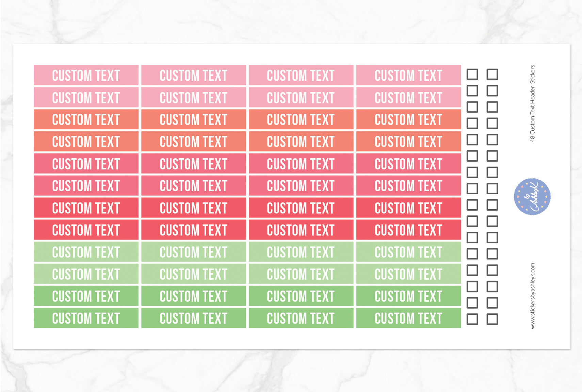
Task: Click the second-row light pink sticker in third column
Action: [x=301, y=98]
